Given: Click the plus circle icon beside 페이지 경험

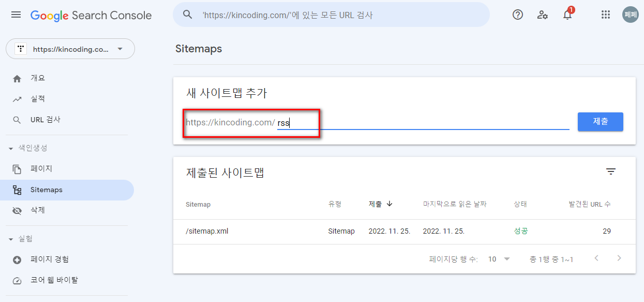Looking at the screenshot, I should click(x=17, y=260).
